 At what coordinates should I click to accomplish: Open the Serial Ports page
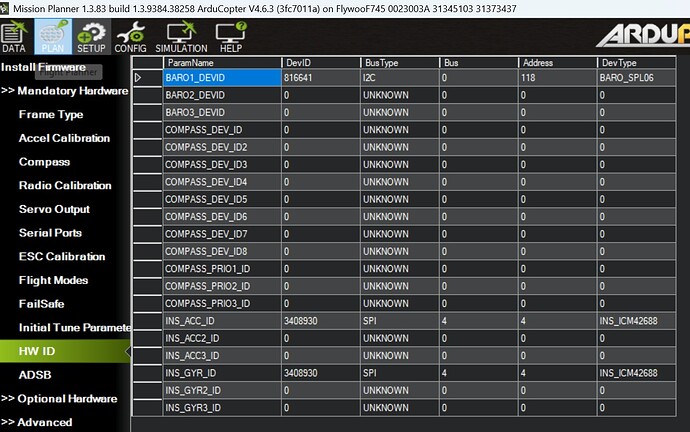click(50, 233)
